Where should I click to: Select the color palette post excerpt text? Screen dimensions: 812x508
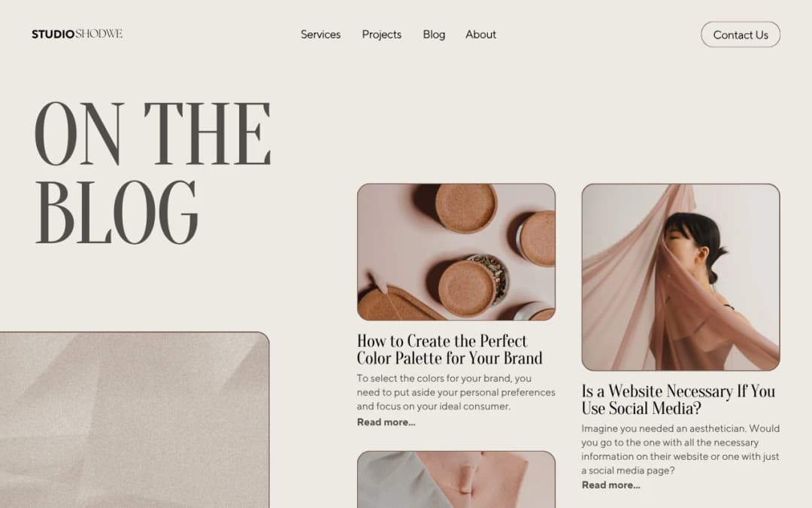456,392
